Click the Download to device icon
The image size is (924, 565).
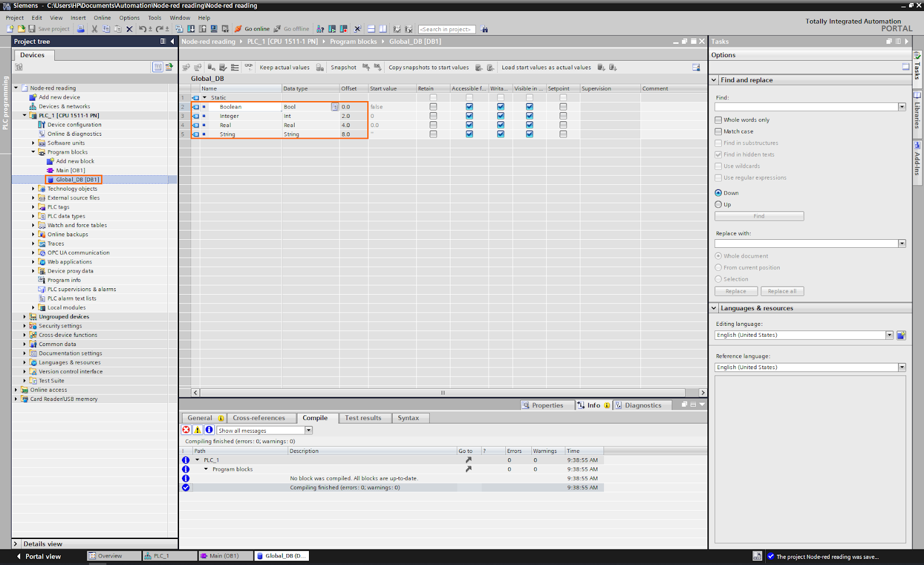click(x=191, y=29)
